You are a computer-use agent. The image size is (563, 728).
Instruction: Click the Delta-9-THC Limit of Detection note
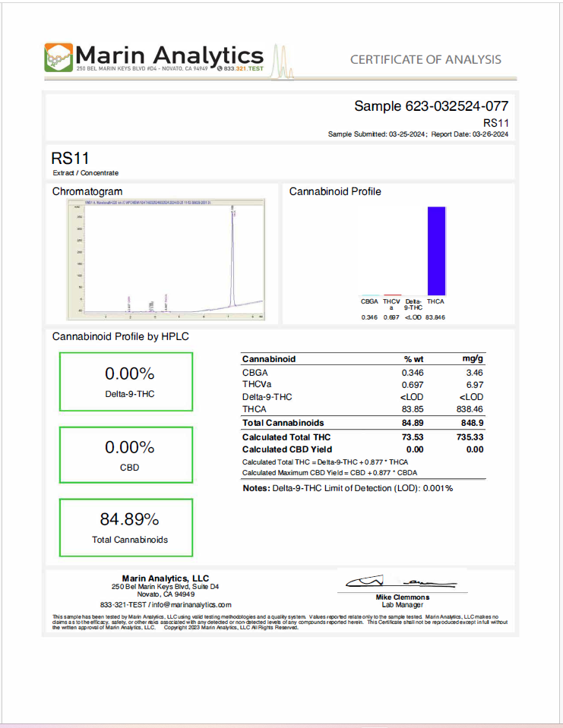pos(348,488)
